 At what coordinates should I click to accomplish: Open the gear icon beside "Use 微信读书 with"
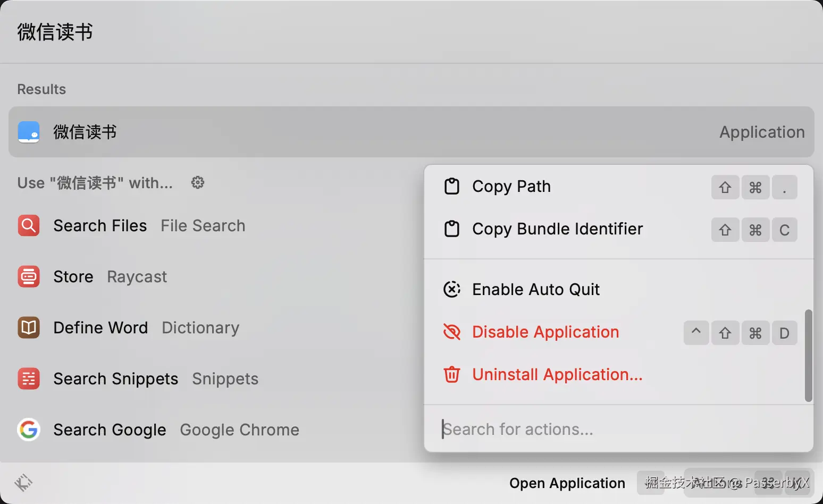(x=198, y=183)
